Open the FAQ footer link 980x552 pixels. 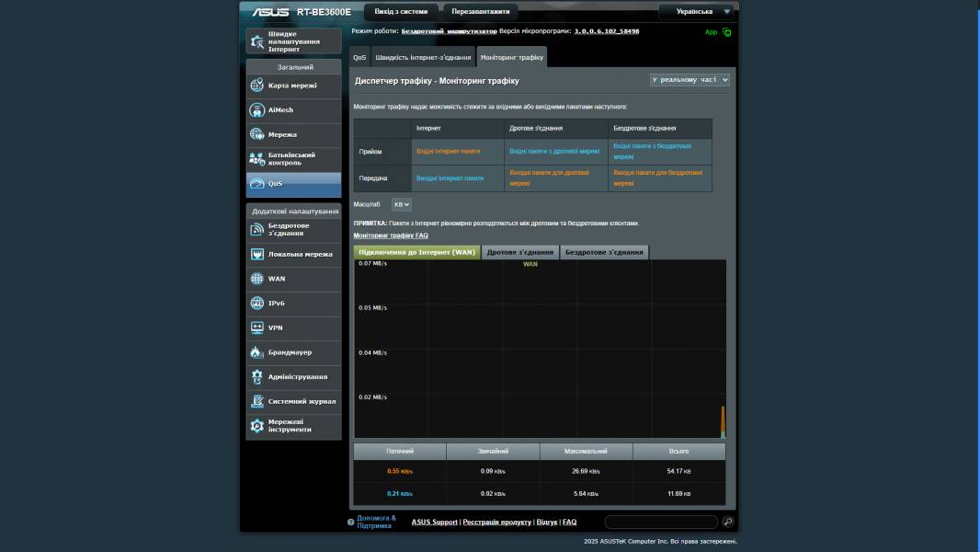(569, 522)
